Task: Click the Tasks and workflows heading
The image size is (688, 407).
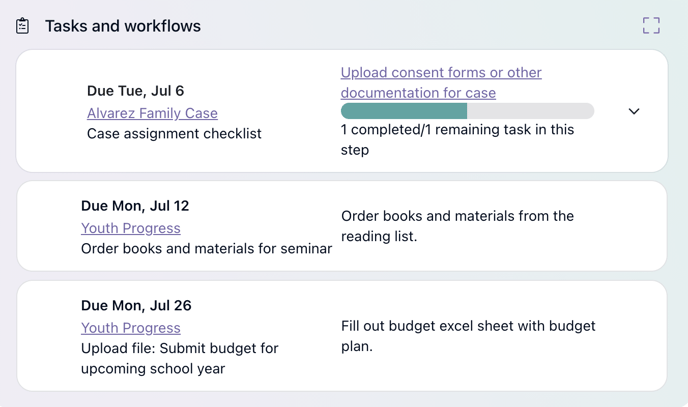Action: point(123,26)
